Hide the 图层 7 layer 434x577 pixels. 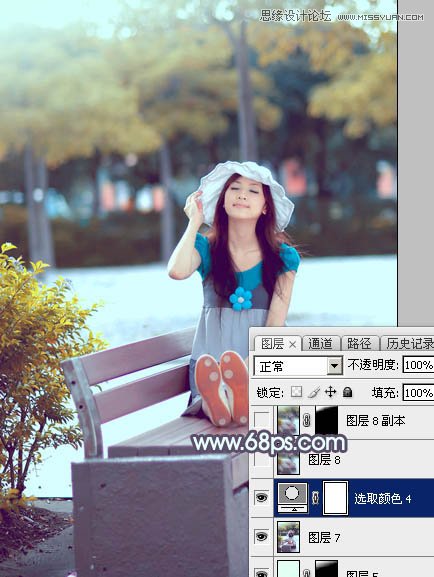coord(262,537)
